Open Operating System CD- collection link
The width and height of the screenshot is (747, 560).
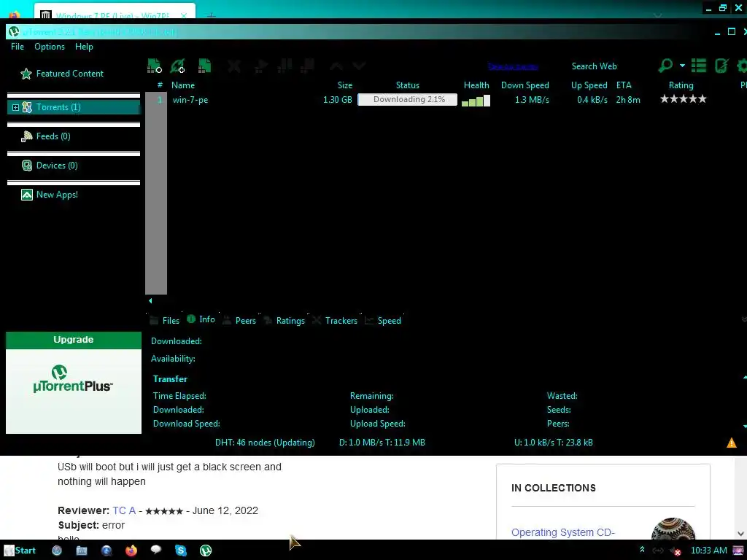coord(562,532)
